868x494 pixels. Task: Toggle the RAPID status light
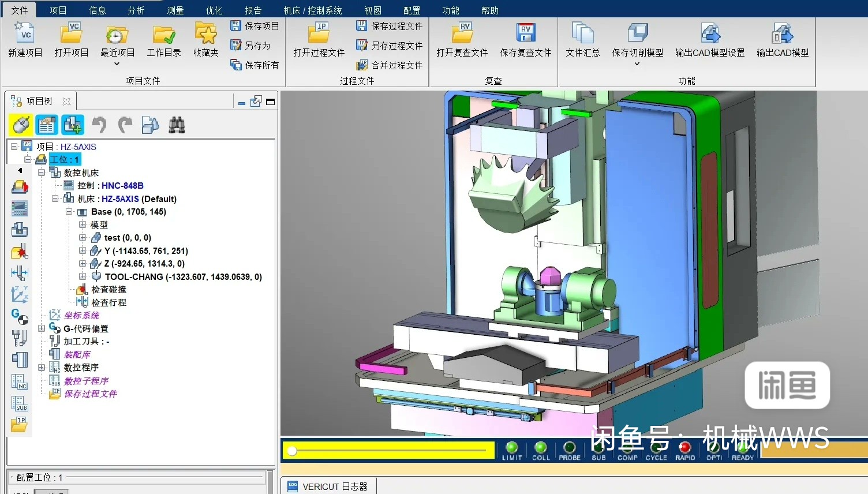[685, 447]
